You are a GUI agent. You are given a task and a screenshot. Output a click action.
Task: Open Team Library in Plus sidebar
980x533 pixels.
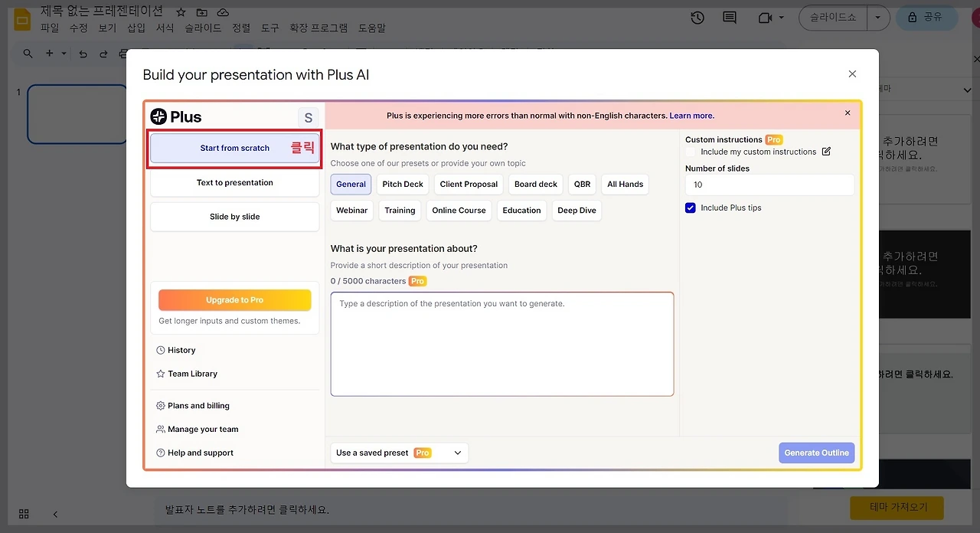[x=187, y=374]
